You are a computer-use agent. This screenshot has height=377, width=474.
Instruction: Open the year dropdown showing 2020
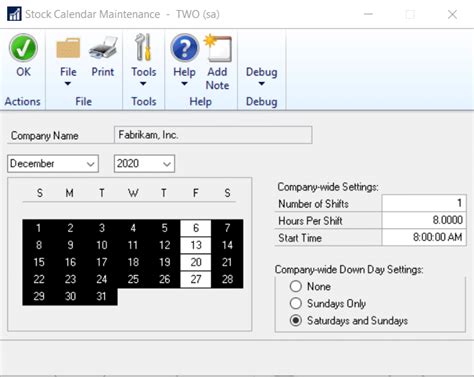144,164
